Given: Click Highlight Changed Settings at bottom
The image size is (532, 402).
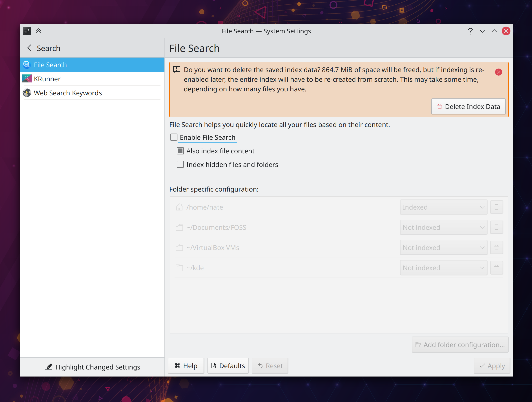Looking at the screenshot, I should point(93,367).
